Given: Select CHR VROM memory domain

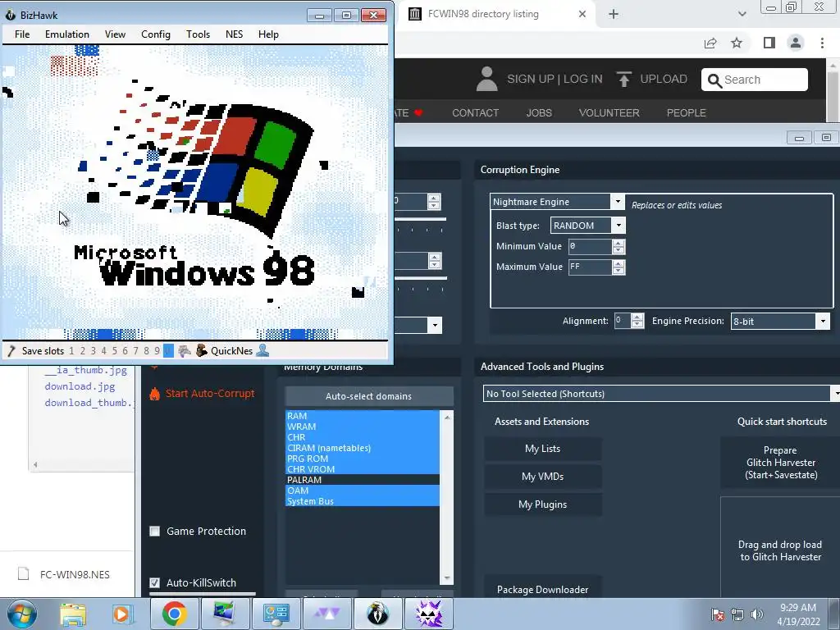Looking at the screenshot, I should pos(363,469).
